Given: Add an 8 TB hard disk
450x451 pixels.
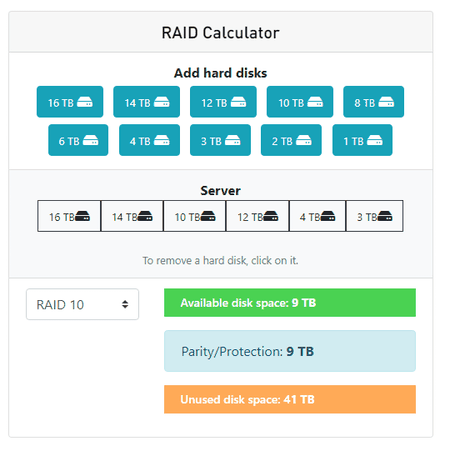Looking at the screenshot, I should [x=374, y=102].
